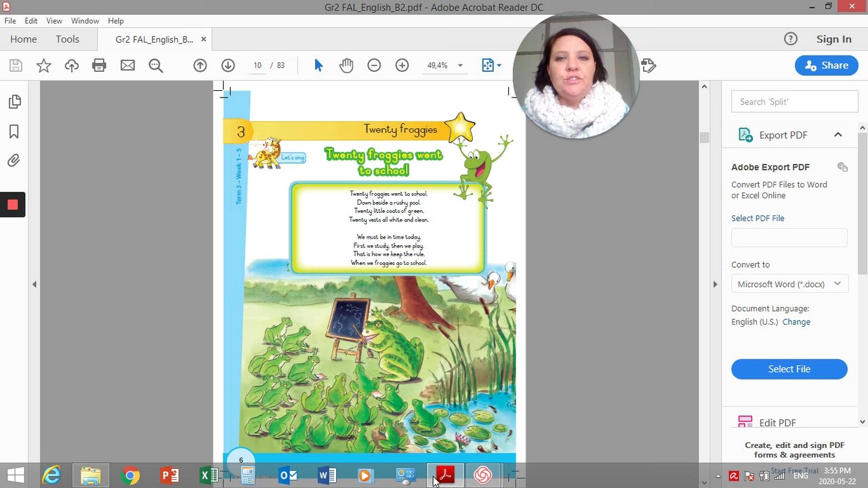Click the tools pane scroll down arrow

[x=863, y=422]
